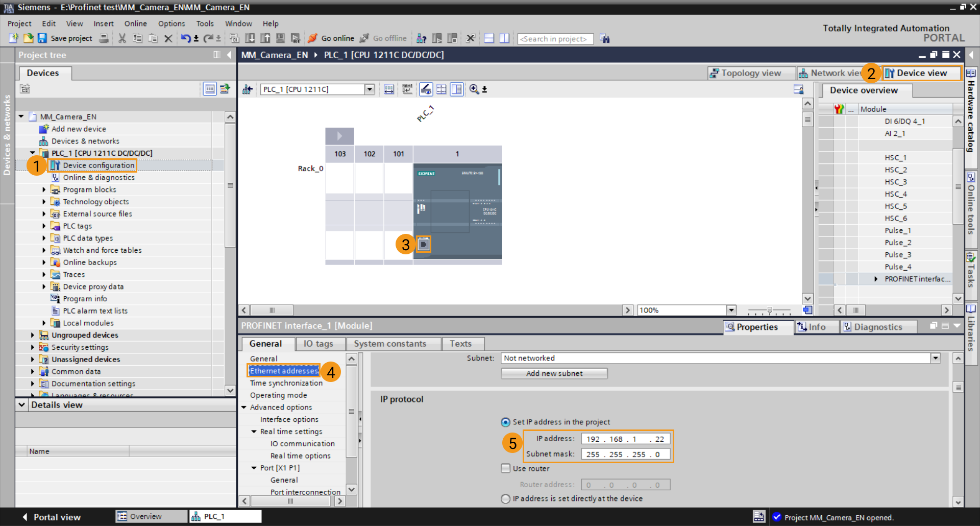Select the 'IP address is set directly at the device' option
Viewport: 980px width, 526px height.
tap(505, 499)
